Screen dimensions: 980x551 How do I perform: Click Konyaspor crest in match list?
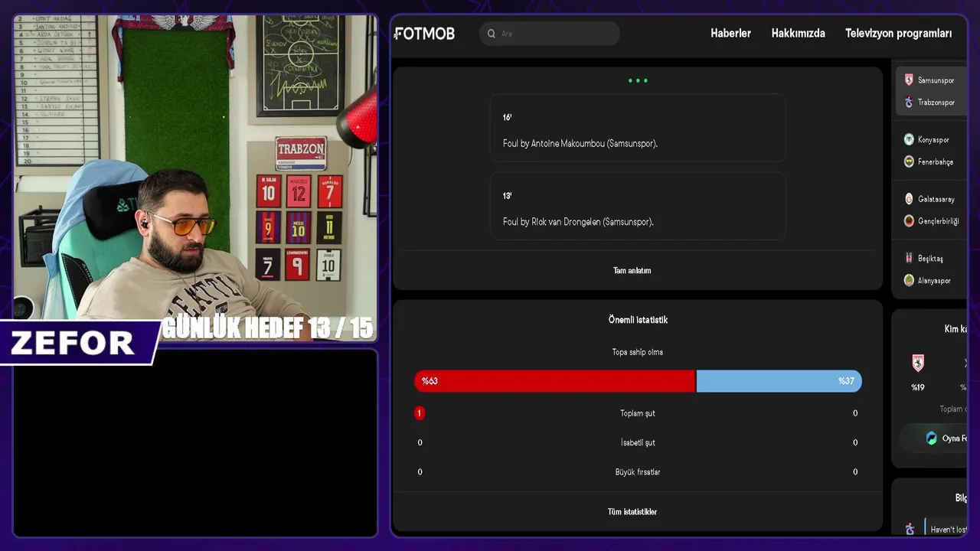909,140
